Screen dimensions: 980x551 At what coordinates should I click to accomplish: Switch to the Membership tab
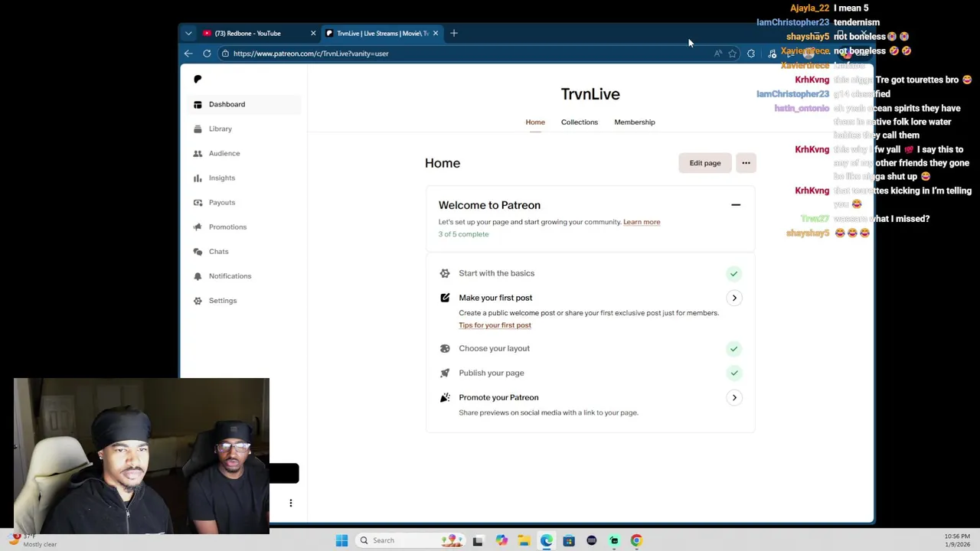pos(635,122)
